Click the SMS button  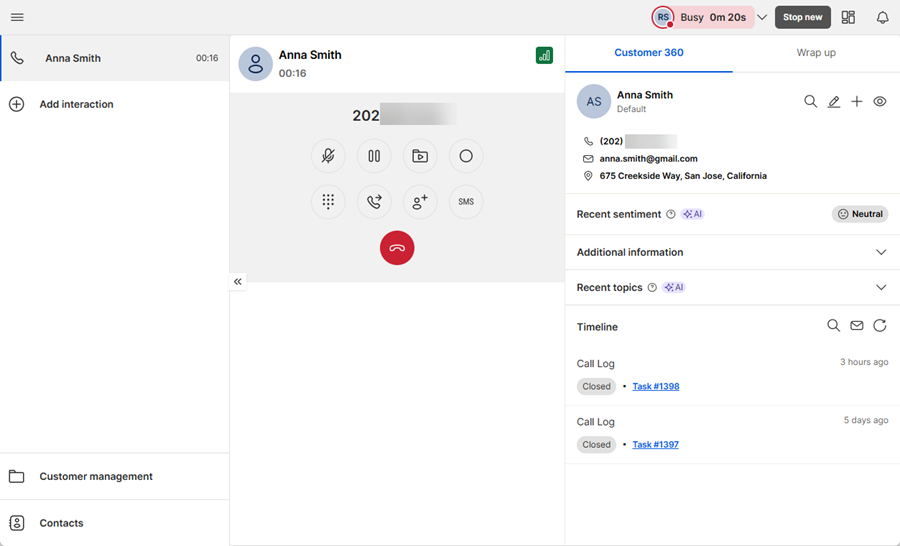[x=466, y=202]
